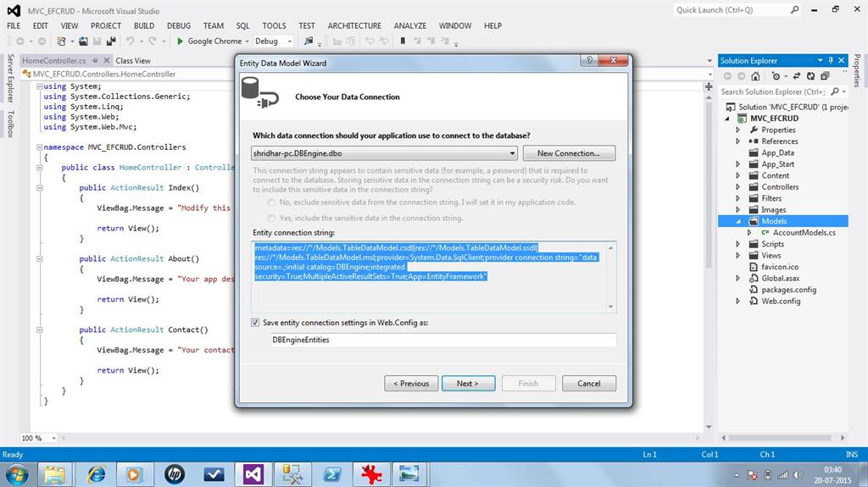Toggle Save entity connection settings checkbox
Image resolution: width=868 pixels, height=487 pixels.
[255, 322]
